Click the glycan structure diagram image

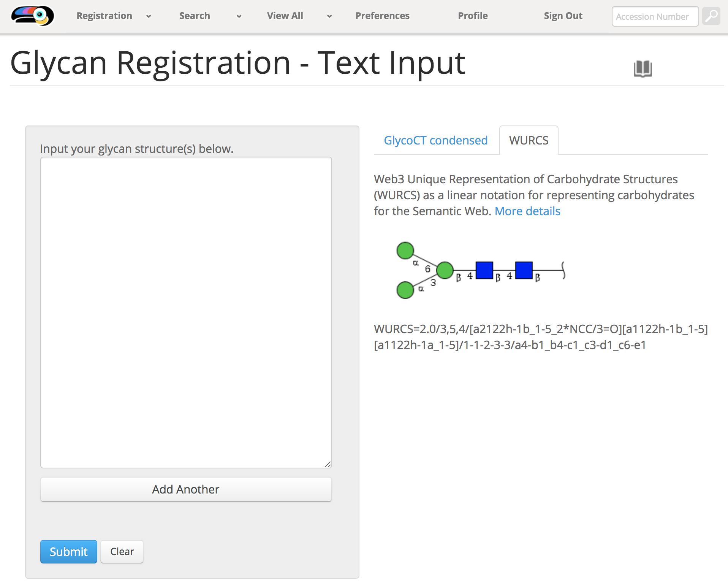(481, 270)
